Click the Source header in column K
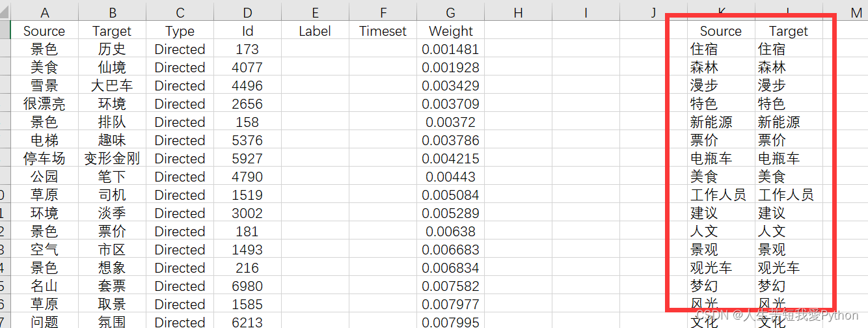Image resolution: width=868 pixels, height=328 pixels. click(721, 31)
